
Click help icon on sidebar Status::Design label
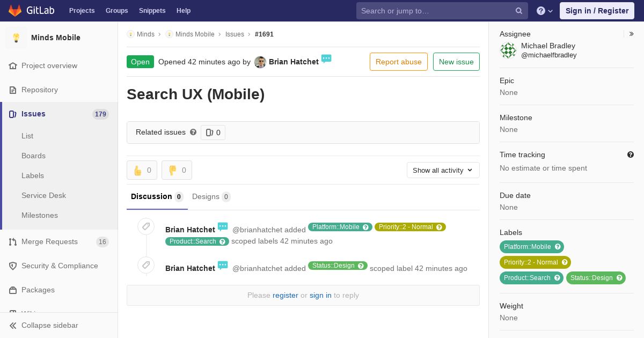click(619, 278)
